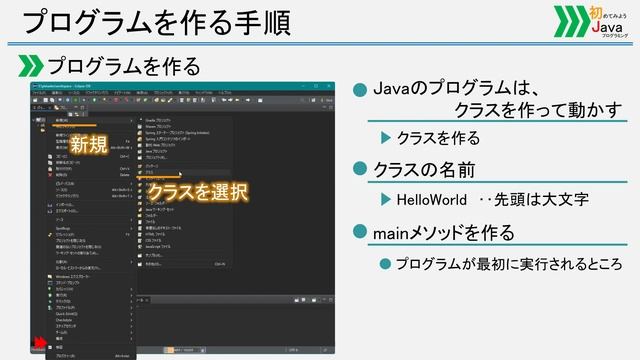This screenshot has width=640, height=360.
Task: Click the Save All toolbar icon
Action: pos(52,100)
